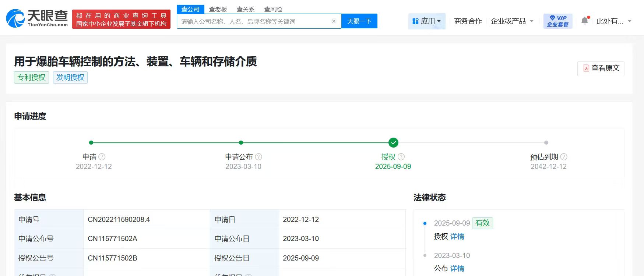Click the VIP 企业套餐 badge

click(x=558, y=21)
